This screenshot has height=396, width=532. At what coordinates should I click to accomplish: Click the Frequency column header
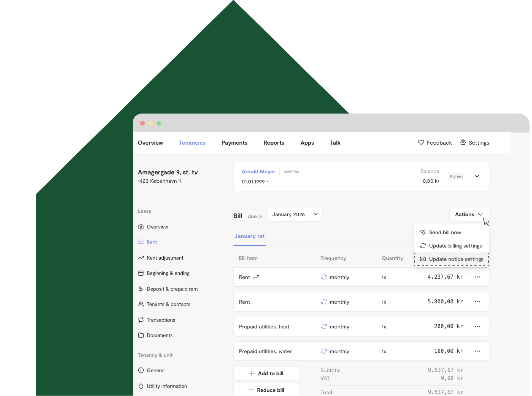pos(333,258)
